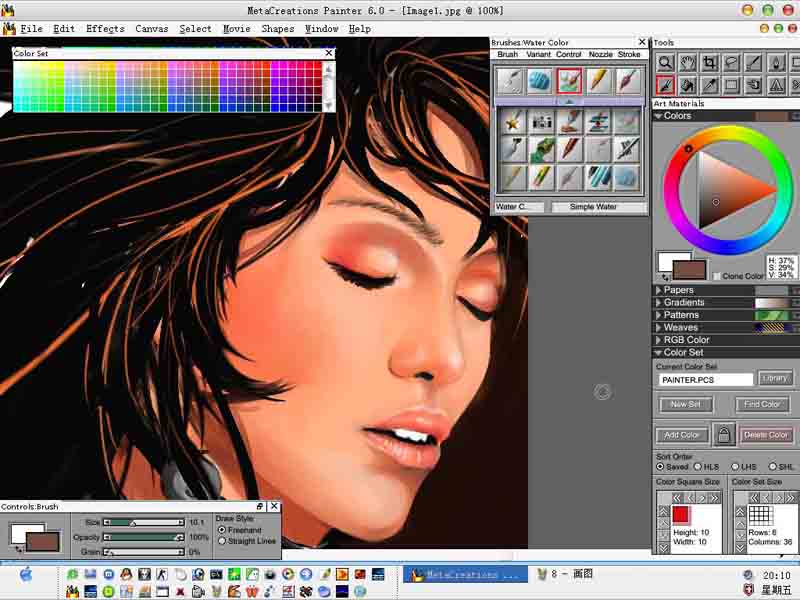
Task: Open the Water C... brush dropdown
Action: pos(519,207)
